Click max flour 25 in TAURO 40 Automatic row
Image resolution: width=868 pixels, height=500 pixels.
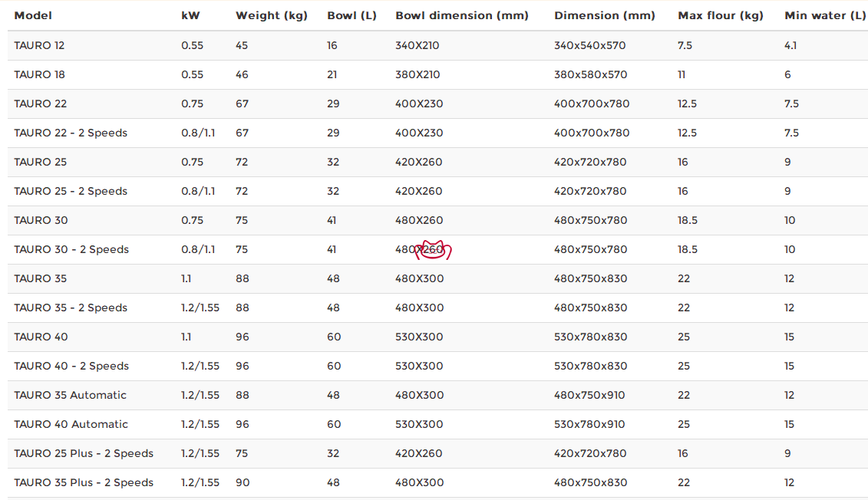pos(684,424)
